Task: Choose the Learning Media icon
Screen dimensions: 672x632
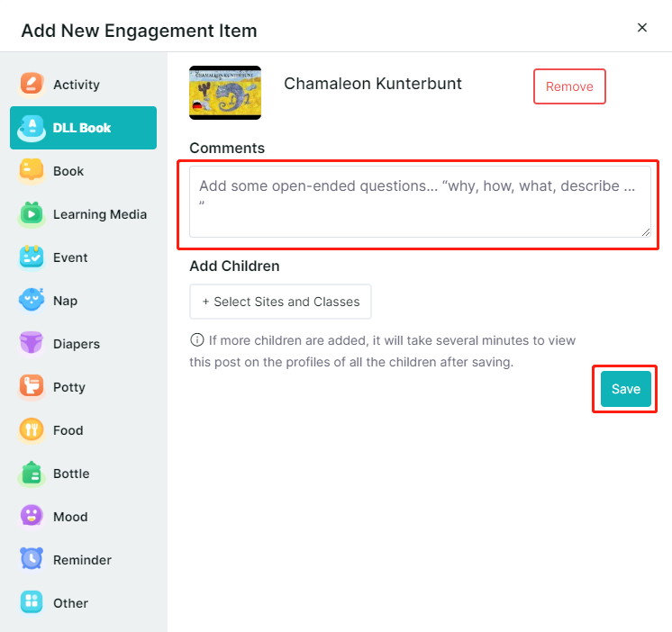Action: tap(32, 213)
